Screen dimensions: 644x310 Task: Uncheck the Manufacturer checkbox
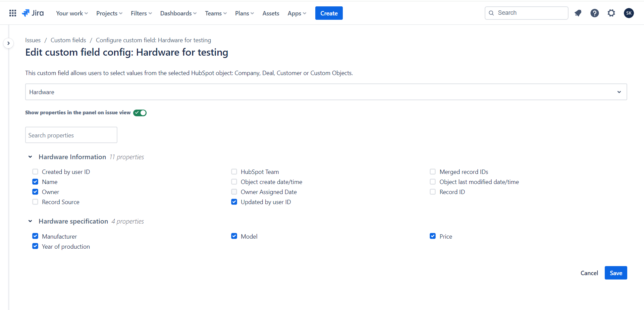point(35,236)
